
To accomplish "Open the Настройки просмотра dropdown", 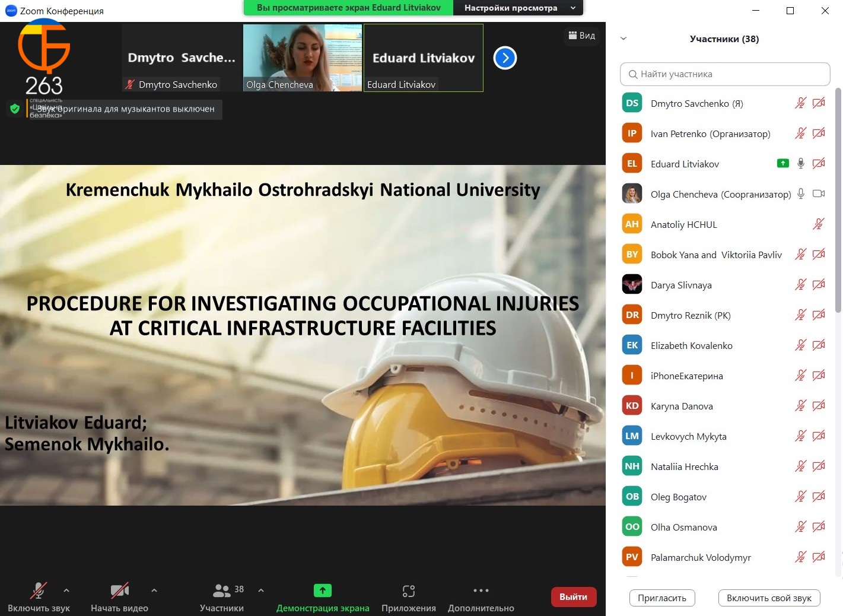I will pyautogui.click(x=519, y=8).
